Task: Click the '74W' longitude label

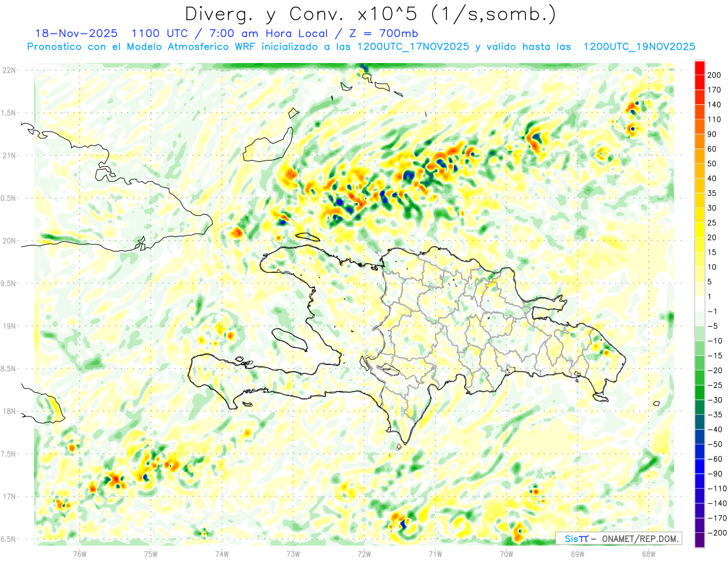Action: click(x=222, y=554)
